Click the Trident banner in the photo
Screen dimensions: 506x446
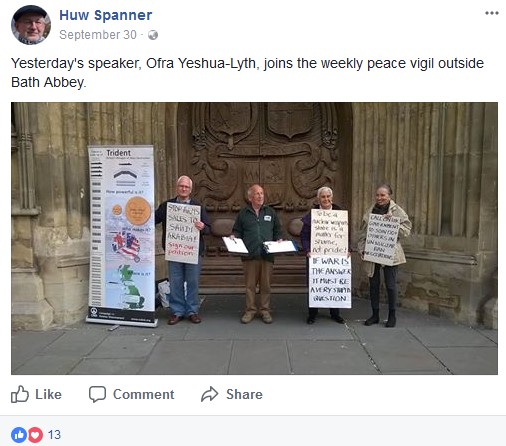[122, 236]
